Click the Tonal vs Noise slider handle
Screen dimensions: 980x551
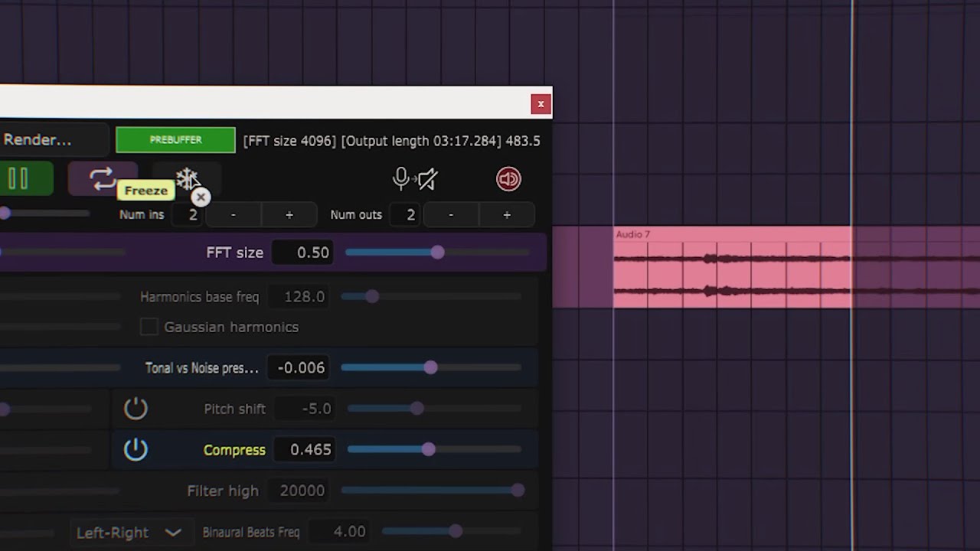tap(430, 368)
